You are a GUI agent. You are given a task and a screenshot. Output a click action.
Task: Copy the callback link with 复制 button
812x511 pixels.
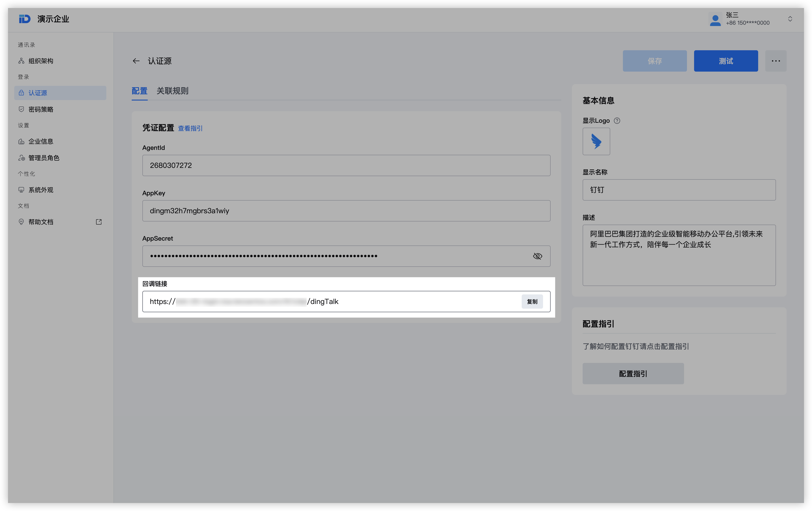[x=532, y=301]
